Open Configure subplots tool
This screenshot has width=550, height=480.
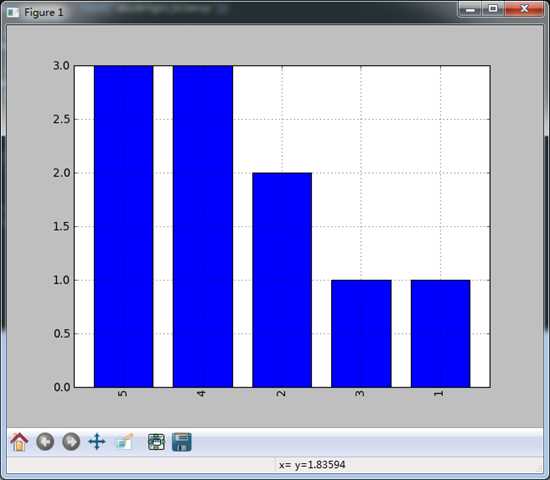tap(156, 442)
